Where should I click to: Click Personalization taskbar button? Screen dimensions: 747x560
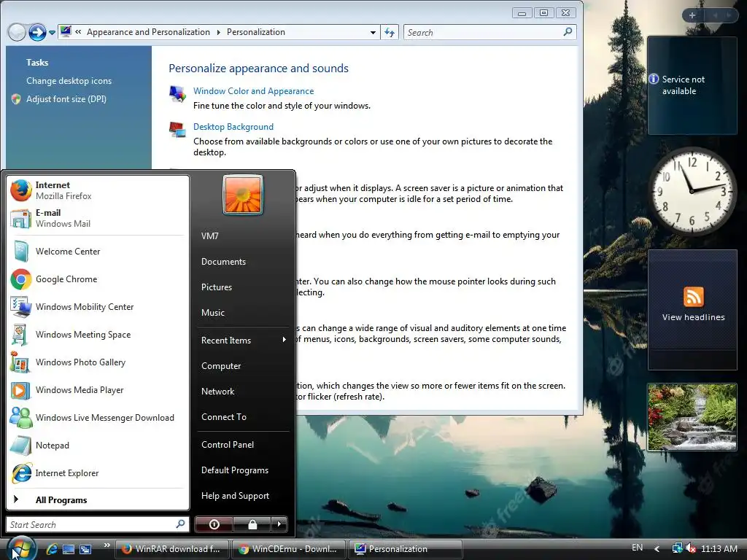click(x=406, y=549)
